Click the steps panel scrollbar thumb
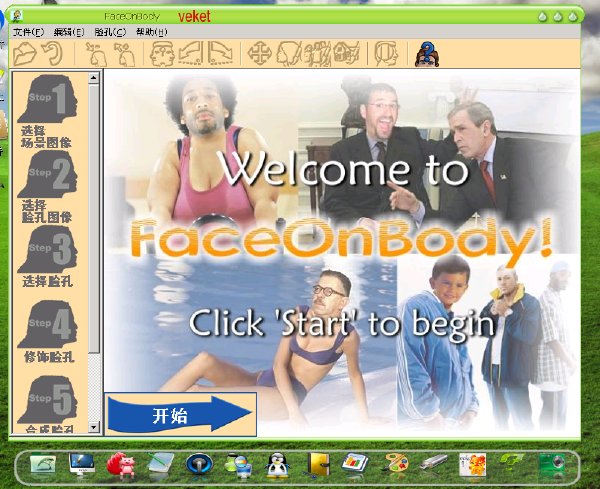600x489 pixels. point(94,218)
